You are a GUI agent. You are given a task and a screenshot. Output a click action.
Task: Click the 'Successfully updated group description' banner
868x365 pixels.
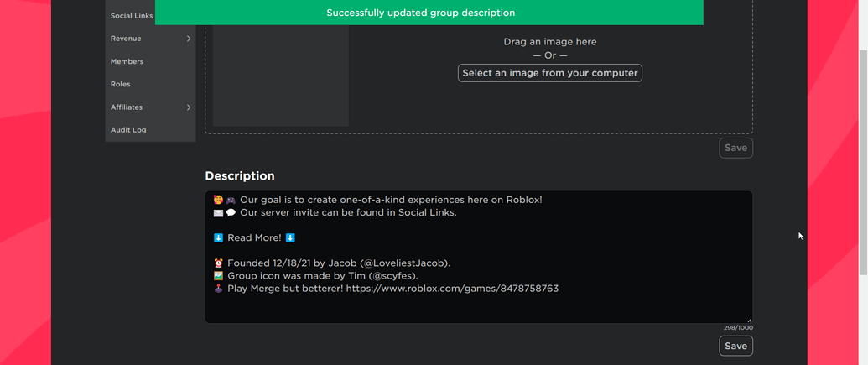click(429, 13)
